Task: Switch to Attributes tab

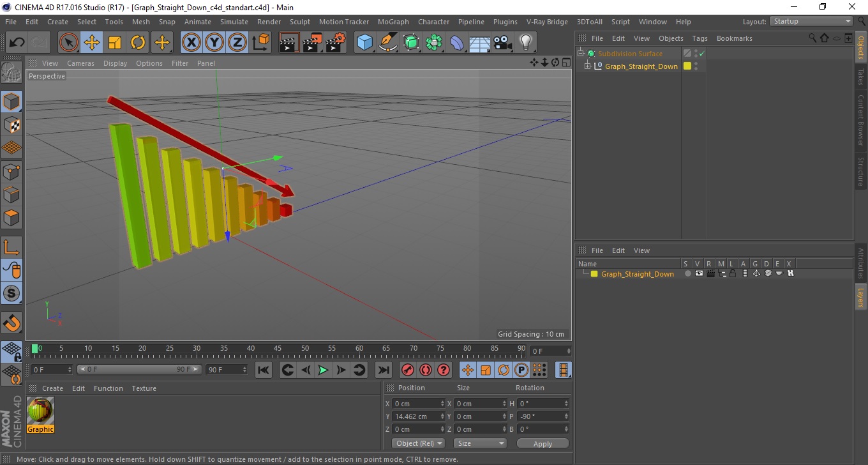Action: (x=861, y=263)
